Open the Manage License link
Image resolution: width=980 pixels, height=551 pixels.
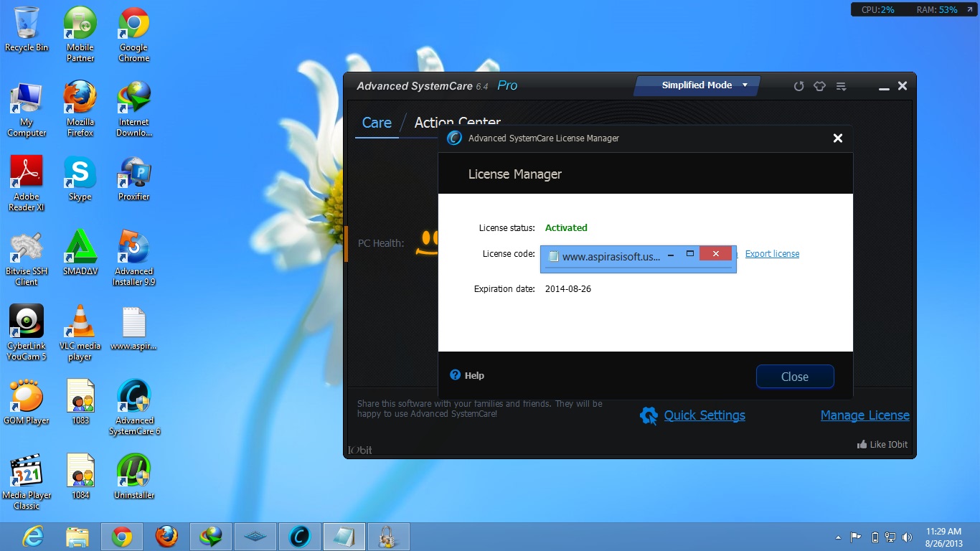pyautogui.click(x=864, y=415)
